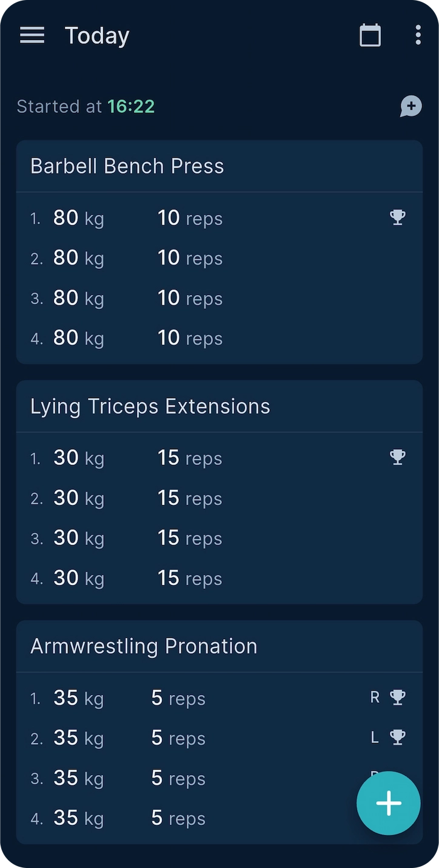
Task: Select Bench Press set 2 row
Action: point(182,258)
